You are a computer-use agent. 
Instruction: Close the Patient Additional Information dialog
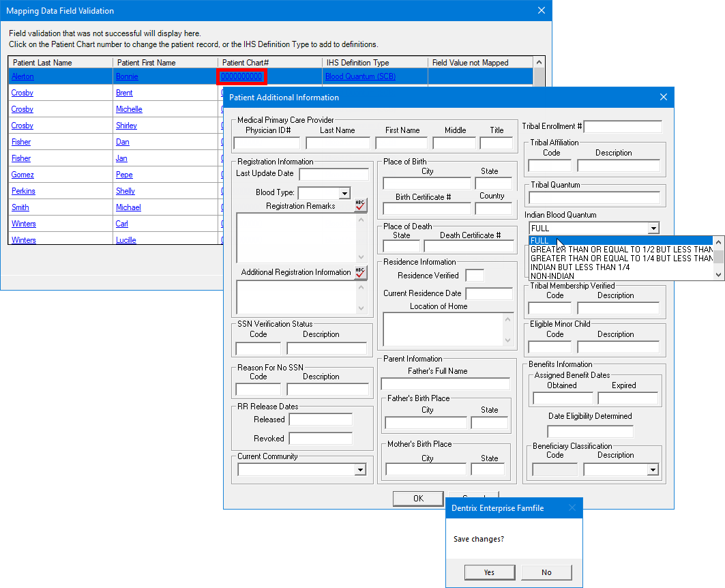click(663, 98)
